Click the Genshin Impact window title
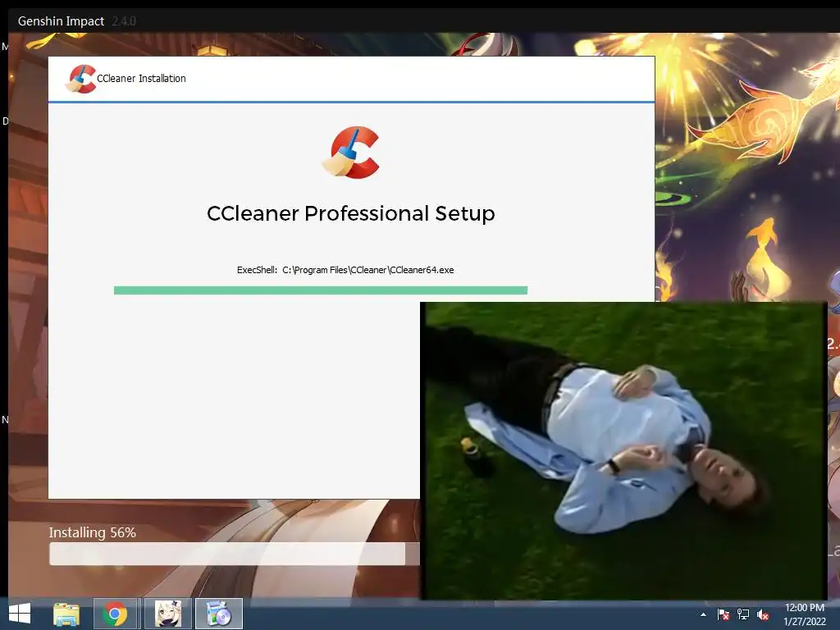The image size is (840, 630). pyautogui.click(x=61, y=21)
